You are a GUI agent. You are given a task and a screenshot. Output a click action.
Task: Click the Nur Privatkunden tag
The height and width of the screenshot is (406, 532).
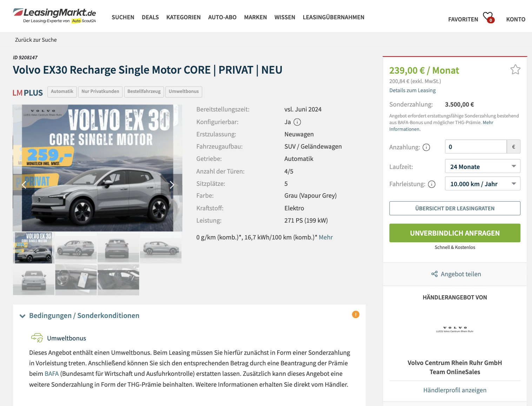click(100, 92)
